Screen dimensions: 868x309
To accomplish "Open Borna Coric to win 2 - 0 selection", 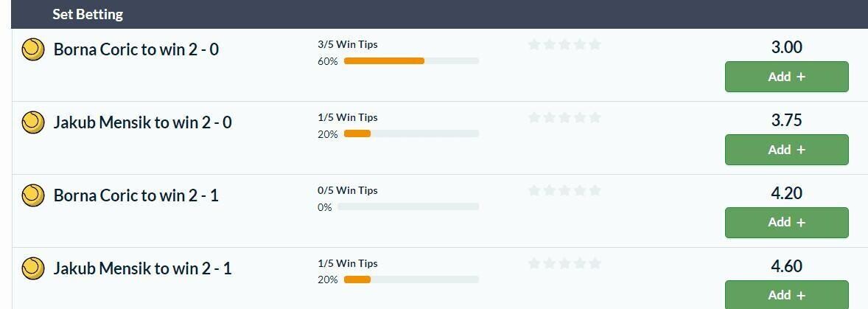I will click(x=136, y=49).
